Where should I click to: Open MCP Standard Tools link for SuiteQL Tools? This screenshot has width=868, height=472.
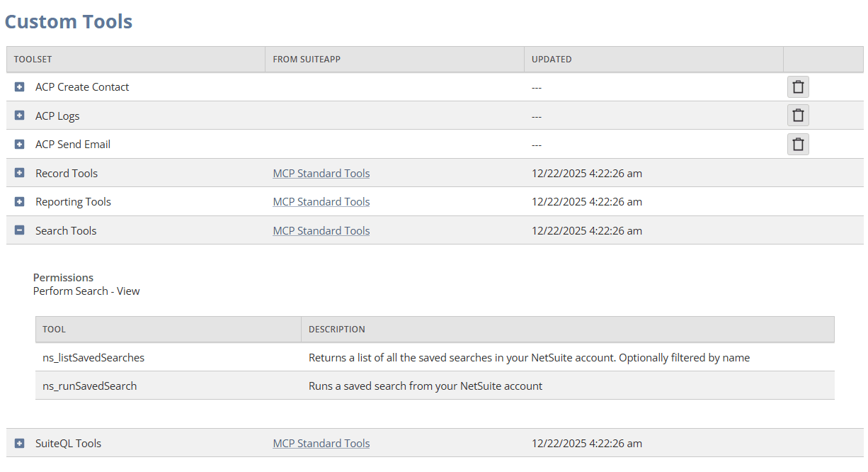click(321, 443)
